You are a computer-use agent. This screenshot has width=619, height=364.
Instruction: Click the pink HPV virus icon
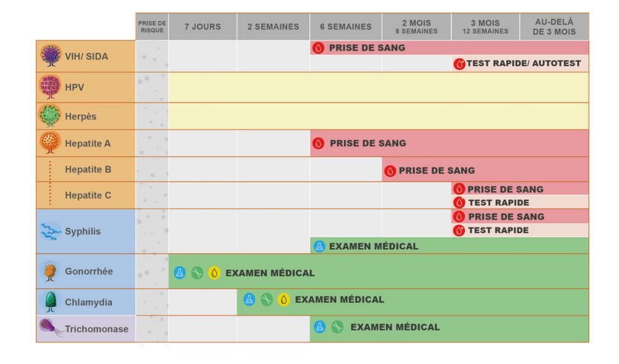point(50,87)
